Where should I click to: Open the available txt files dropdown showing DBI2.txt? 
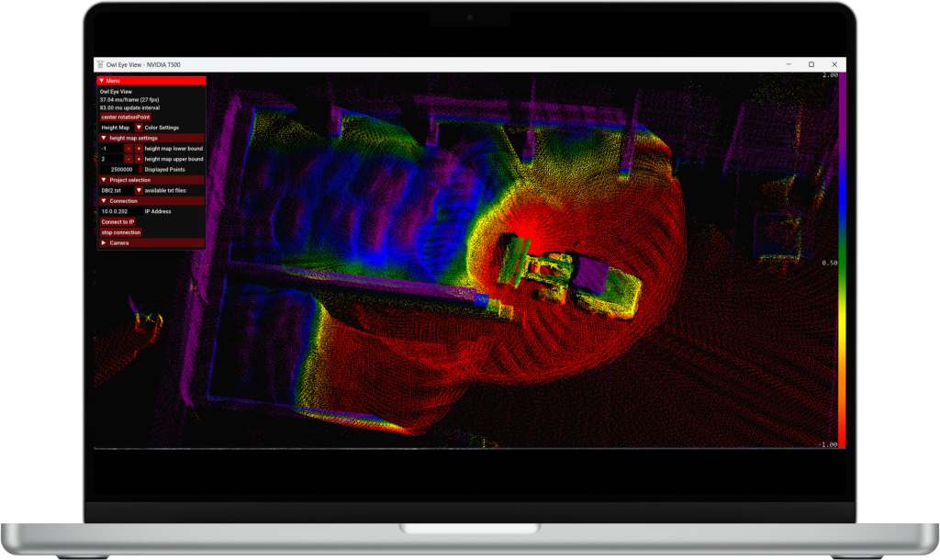click(x=139, y=190)
